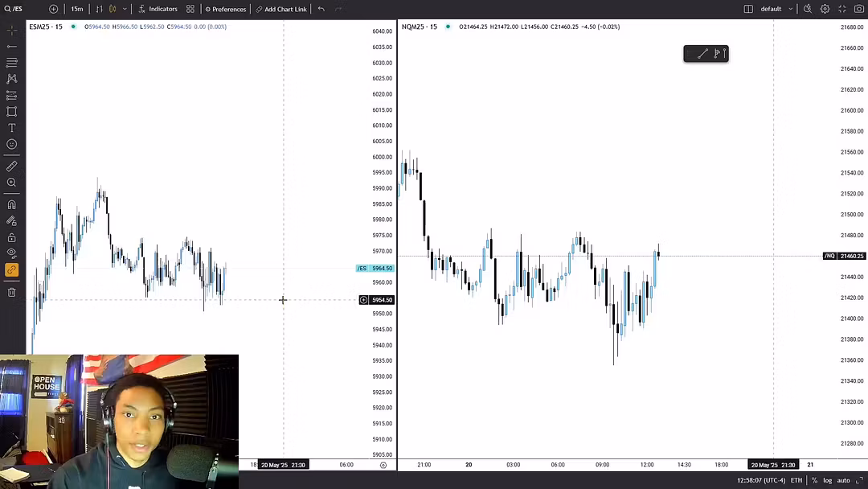Open the emoji icons tool
This screenshot has height=489, width=868.
coord(11,144)
